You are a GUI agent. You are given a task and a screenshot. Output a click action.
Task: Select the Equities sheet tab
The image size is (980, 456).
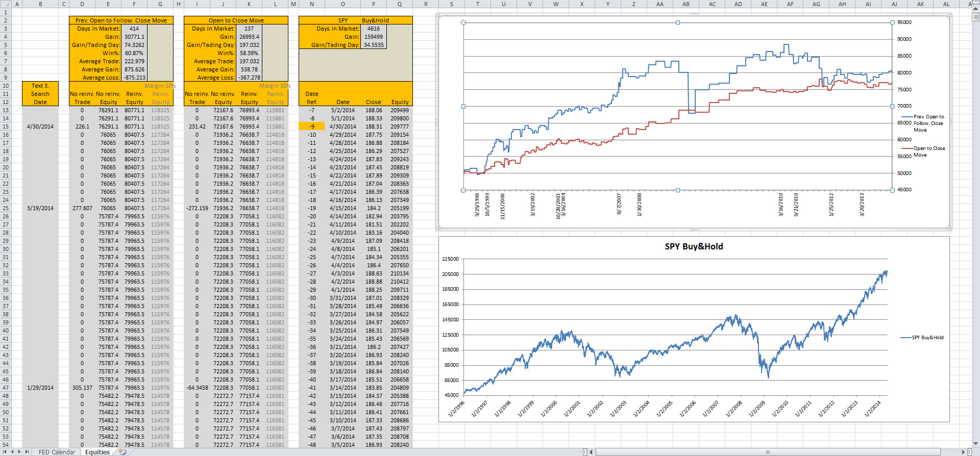point(97,452)
